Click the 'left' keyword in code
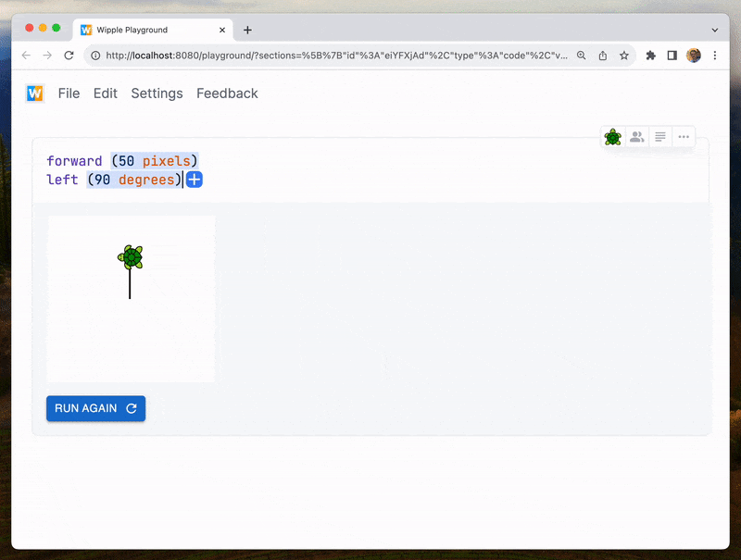The height and width of the screenshot is (560, 741). (x=62, y=180)
